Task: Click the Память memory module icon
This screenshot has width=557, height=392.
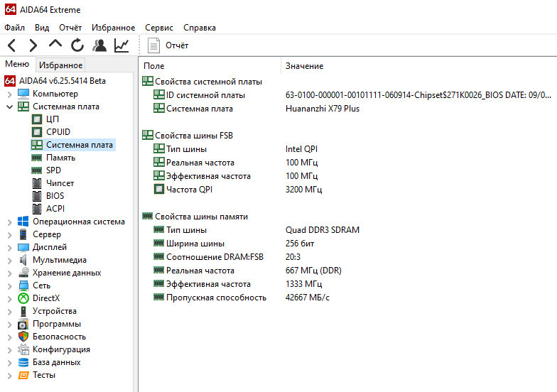Action: coord(37,158)
